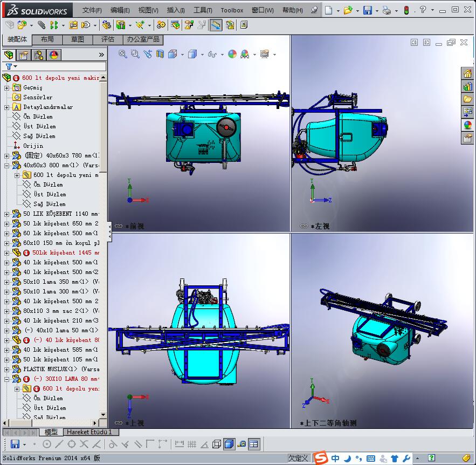Open Appearances task pane color ball icon
This screenshot has height=465, width=476.
[467, 125]
